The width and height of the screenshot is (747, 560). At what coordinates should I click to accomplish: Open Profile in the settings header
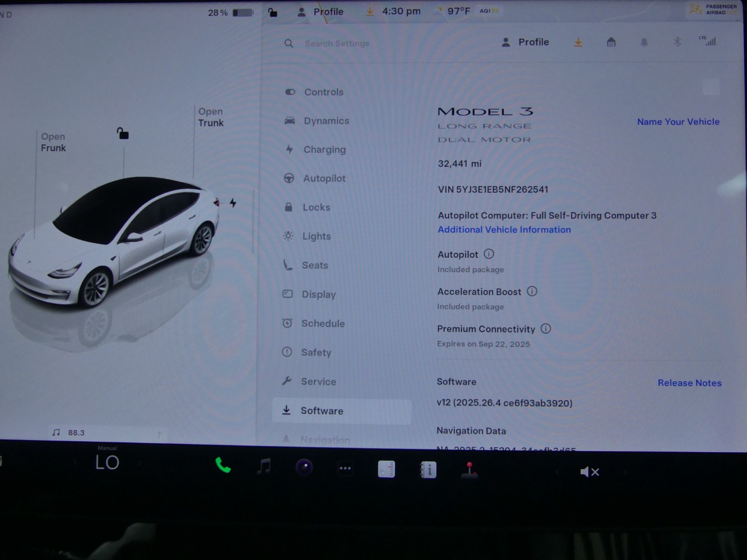coord(525,42)
